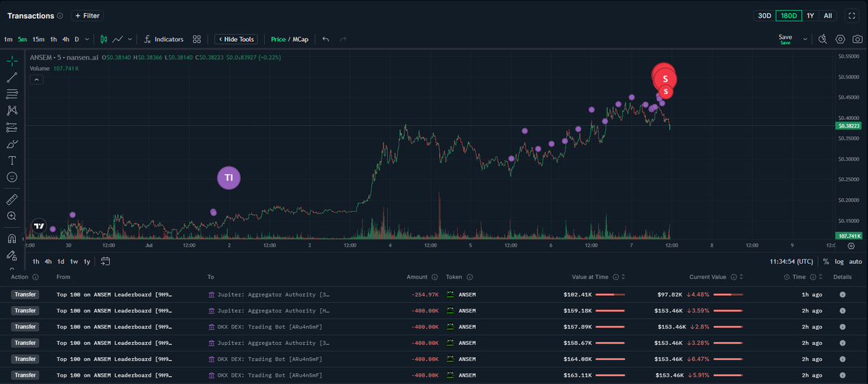
Task: Open Transactions info icon
Action: [x=59, y=16]
